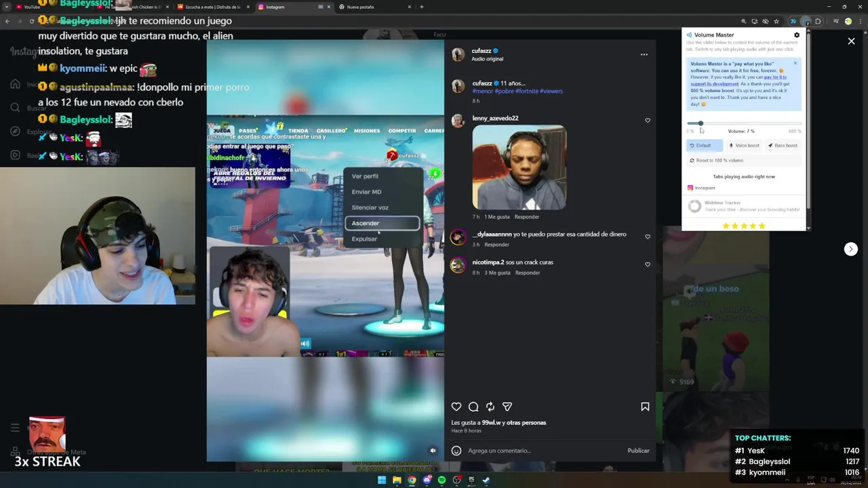Open the #fortnite hashtag
This screenshot has width=868, height=488.
point(526,91)
